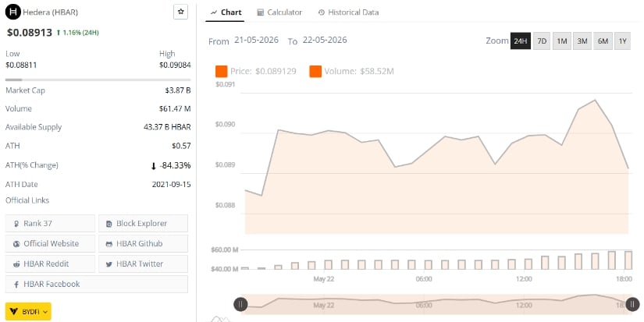Select the 3M zoom range

[582, 41]
